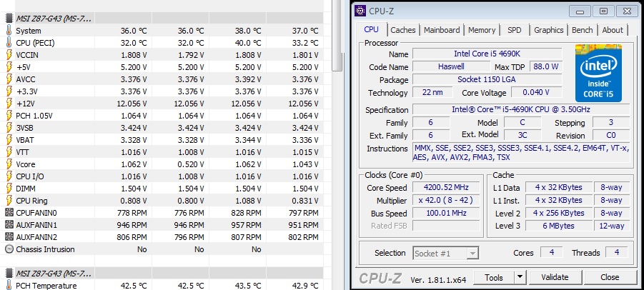Click the Chassis Intrusion row label
The width and height of the screenshot is (644, 290).
click(x=45, y=249)
